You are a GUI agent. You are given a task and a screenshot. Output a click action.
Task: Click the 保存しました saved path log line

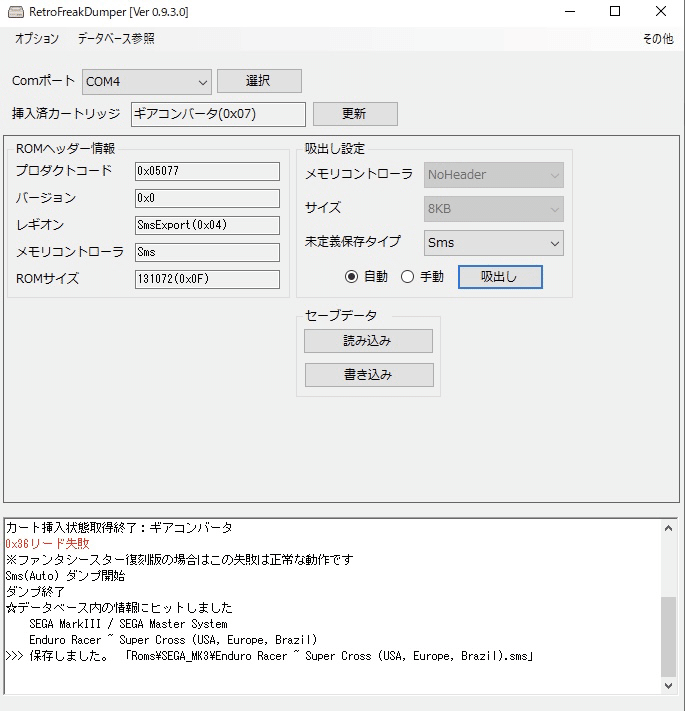click(x=269, y=656)
